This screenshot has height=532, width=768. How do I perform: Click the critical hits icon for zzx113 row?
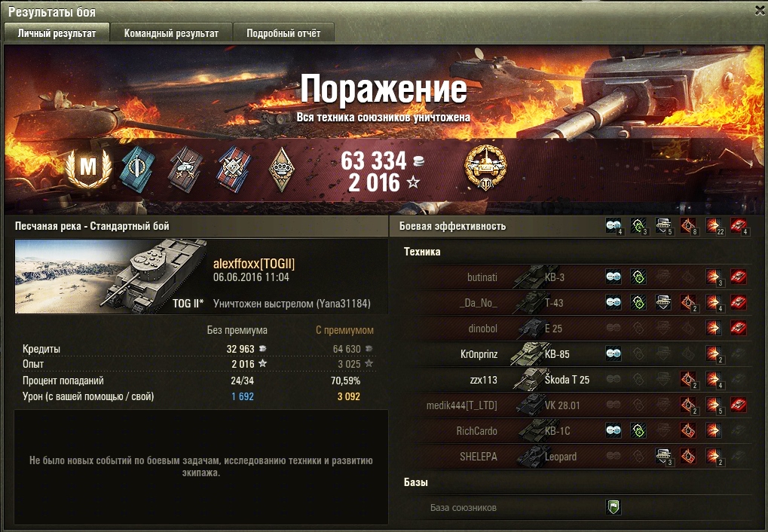click(688, 379)
